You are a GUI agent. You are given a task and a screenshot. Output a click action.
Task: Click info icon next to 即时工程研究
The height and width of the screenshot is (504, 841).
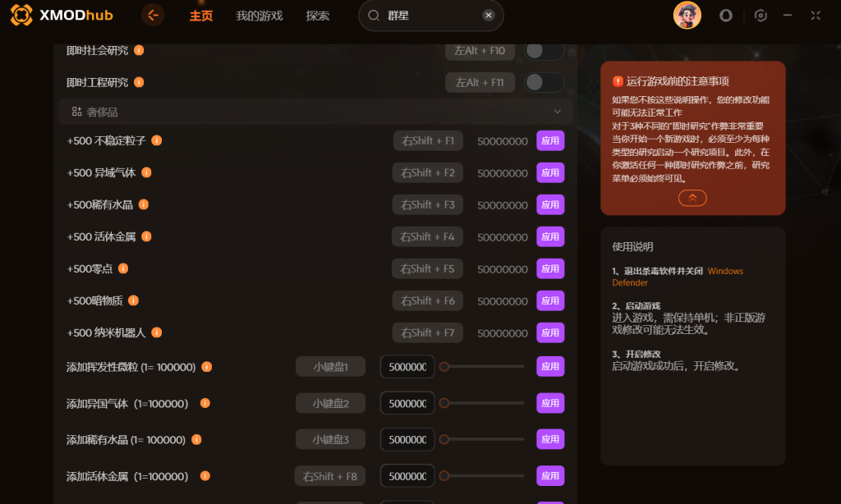[139, 82]
